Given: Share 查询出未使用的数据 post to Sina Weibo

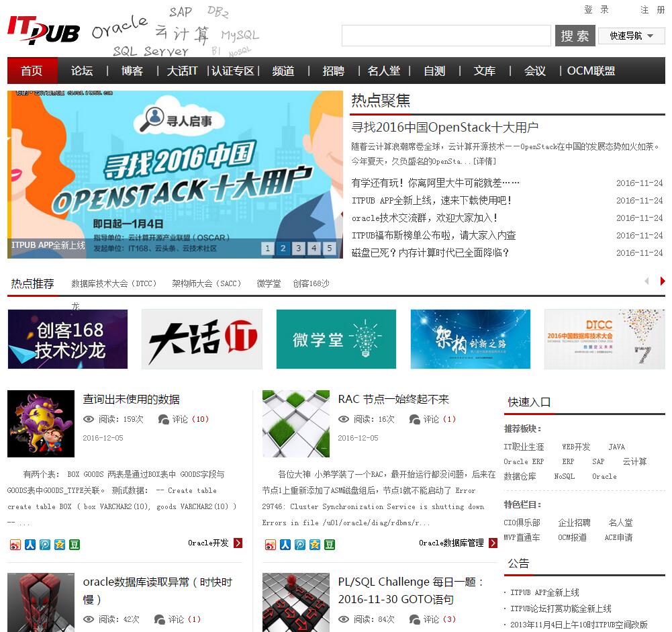Looking at the screenshot, I should (15, 545).
